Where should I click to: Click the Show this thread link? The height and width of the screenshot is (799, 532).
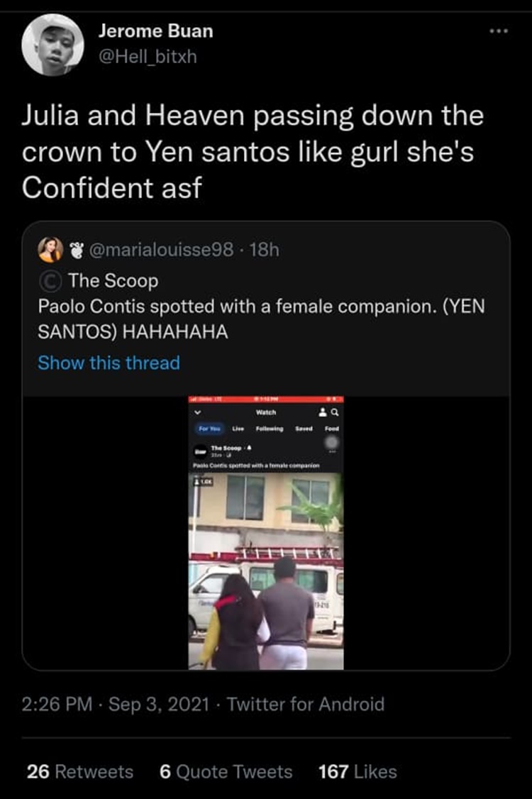click(x=109, y=363)
